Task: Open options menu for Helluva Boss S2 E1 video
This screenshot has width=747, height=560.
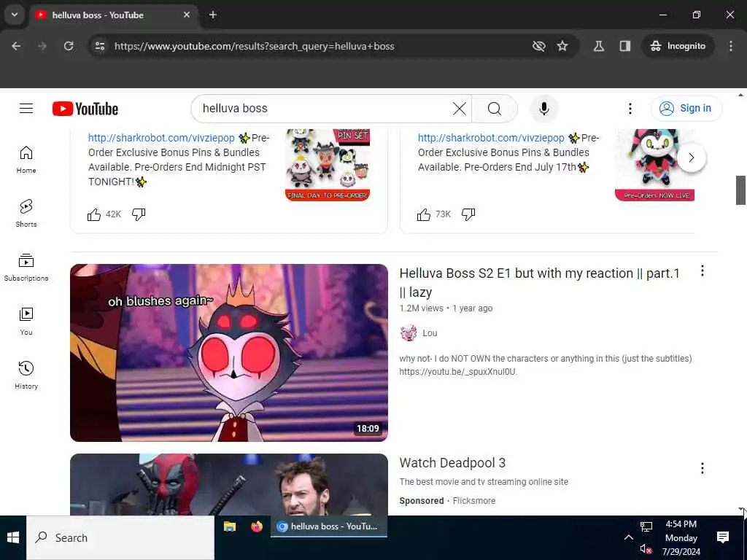Action: pyautogui.click(x=703, y=271)
